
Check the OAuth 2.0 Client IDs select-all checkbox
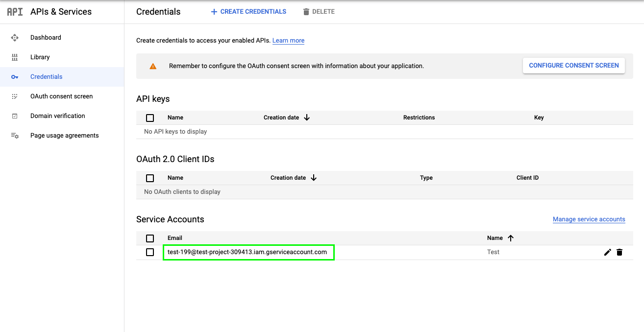150,178
